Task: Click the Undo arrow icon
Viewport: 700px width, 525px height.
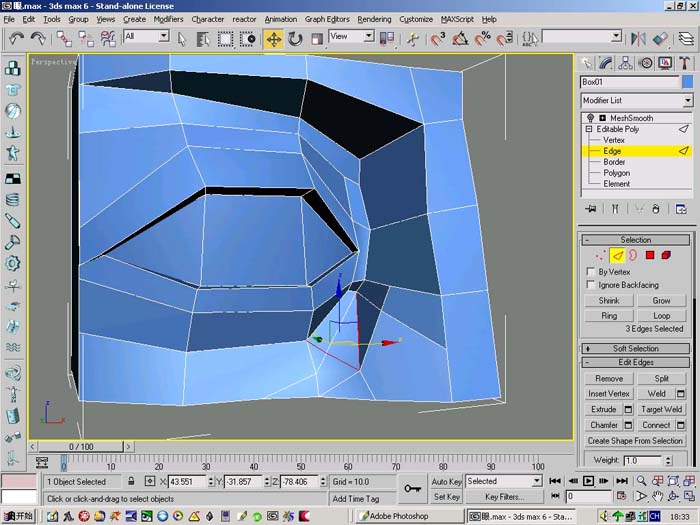Action: pyautogui.click(x=17, y=39)
